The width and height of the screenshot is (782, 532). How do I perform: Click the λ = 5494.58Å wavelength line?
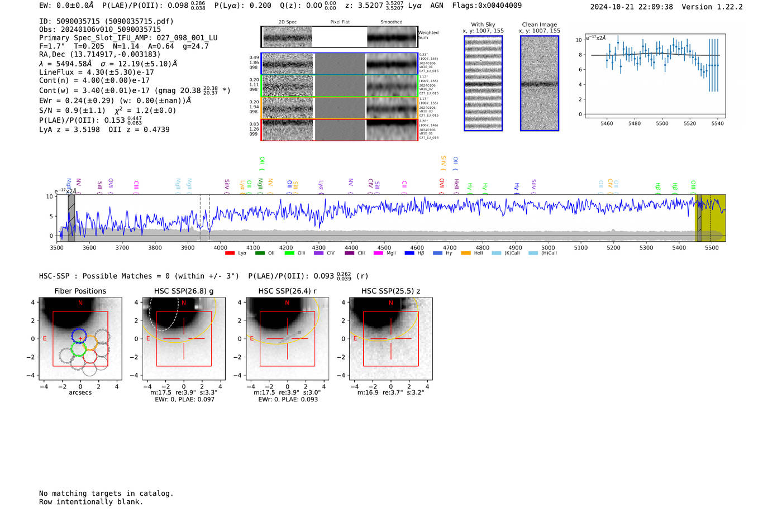[108, 64]
